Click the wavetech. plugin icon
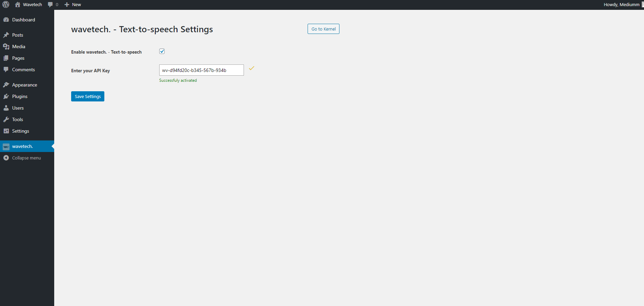The image size is (644, 306). (x=6, y=147)
